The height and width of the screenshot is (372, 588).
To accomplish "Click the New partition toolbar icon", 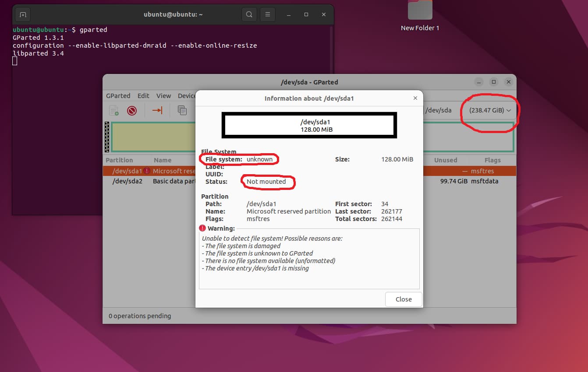I will [114, 110].
